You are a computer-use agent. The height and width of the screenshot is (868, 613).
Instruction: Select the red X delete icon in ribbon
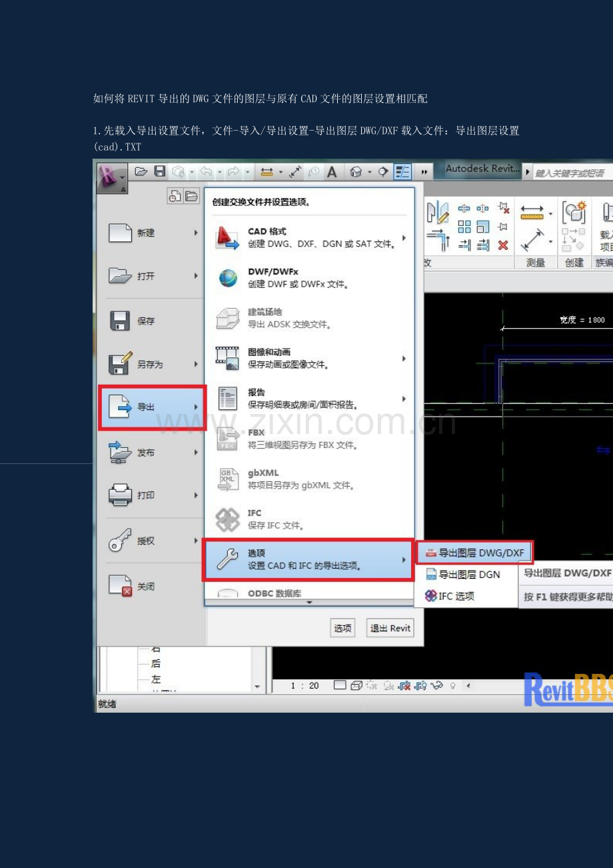tap(503, 245)
